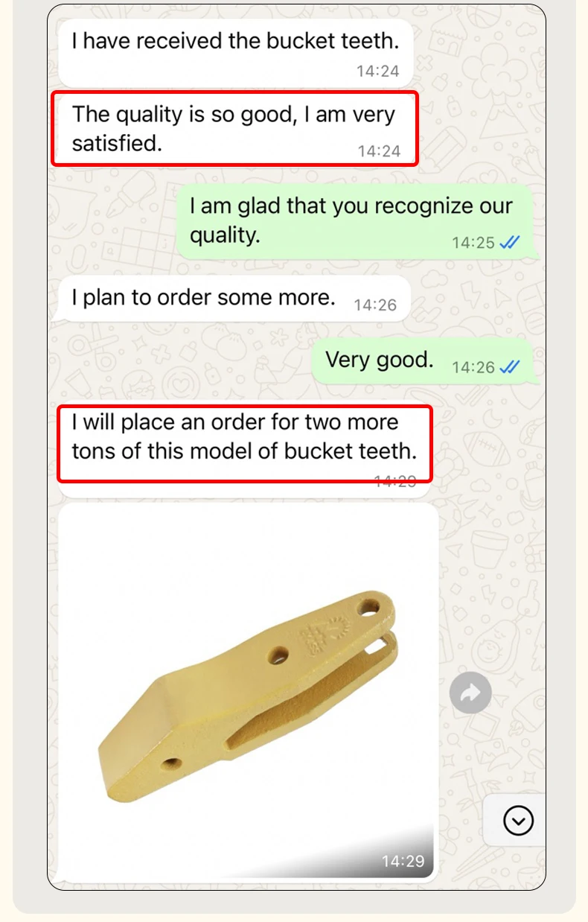Click the 14:29 timestamp on the photo
The height and width of the screenshot is (922, 588).
(x=403, y=862)
